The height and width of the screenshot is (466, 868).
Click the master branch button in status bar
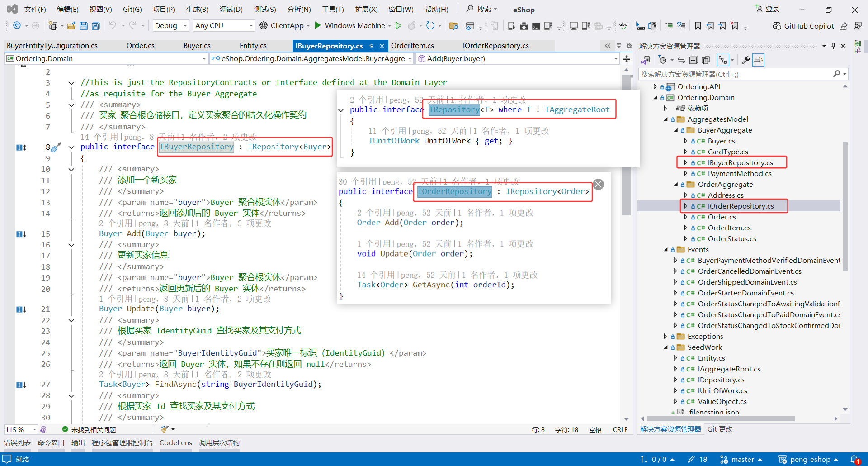[x=741, y=459]
